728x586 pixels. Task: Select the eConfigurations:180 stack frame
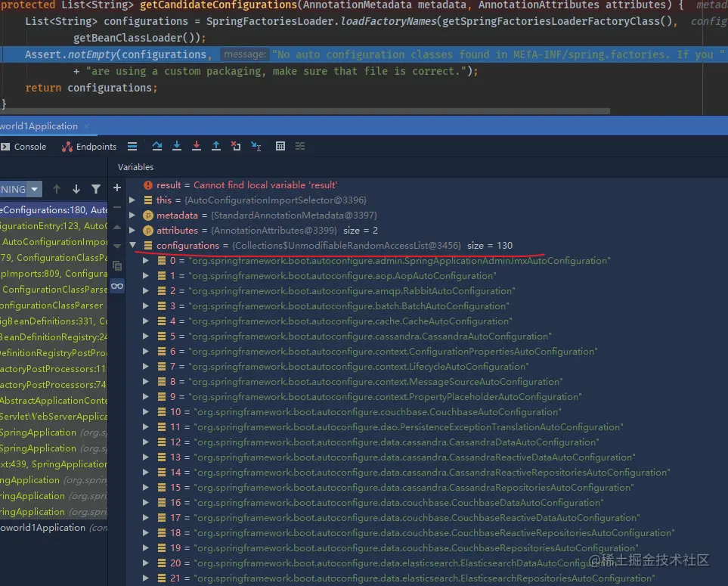click(x=54, y=210)
